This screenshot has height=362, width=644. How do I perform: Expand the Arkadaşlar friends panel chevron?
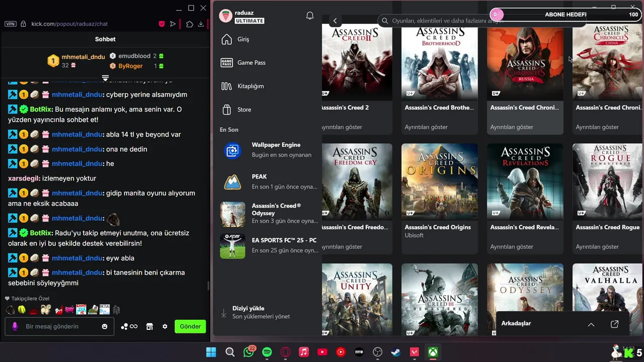(591, 324)
